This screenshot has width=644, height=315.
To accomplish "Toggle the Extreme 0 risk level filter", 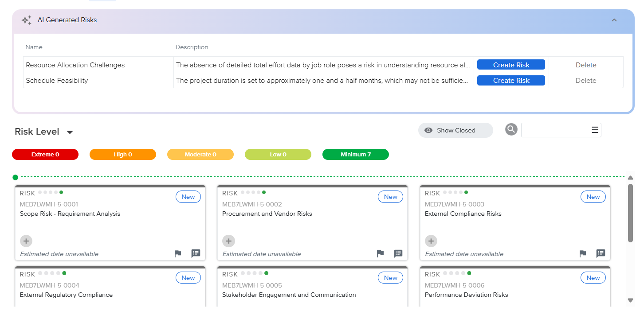I will [45, 155].
